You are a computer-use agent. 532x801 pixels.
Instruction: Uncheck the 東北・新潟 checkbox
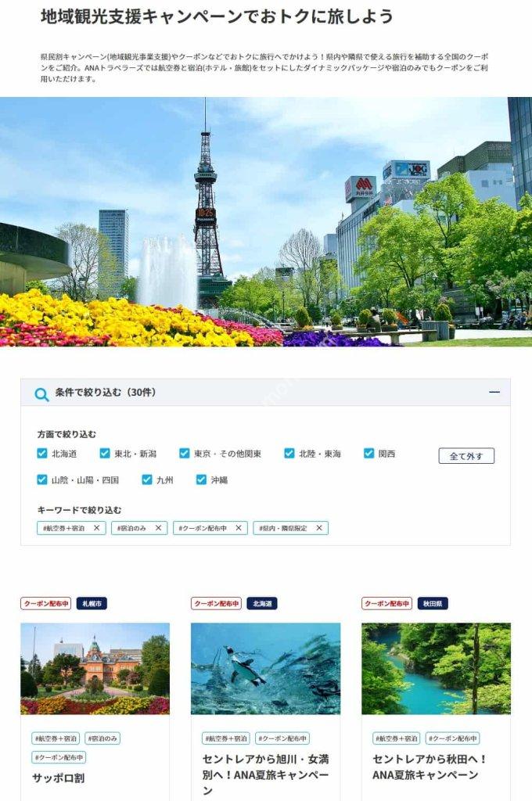click(105, 453)
